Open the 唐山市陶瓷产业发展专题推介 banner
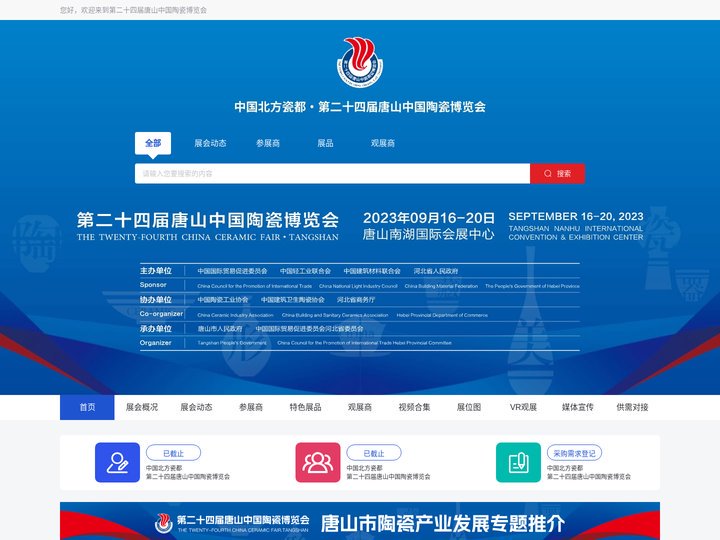Screen dimensions: 720x540 click(360, 521)
